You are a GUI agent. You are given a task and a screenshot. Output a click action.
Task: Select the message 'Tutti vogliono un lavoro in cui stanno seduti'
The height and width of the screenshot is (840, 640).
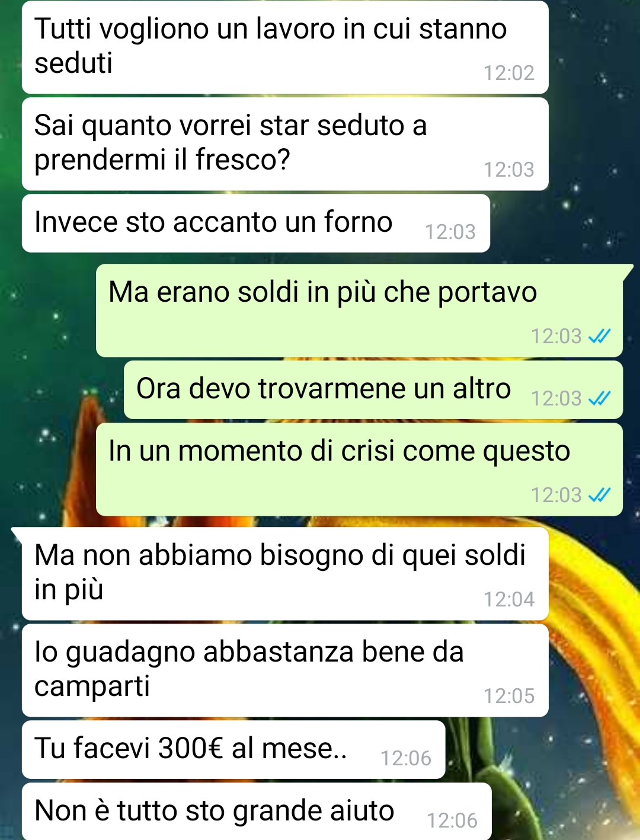coord(285,47)
